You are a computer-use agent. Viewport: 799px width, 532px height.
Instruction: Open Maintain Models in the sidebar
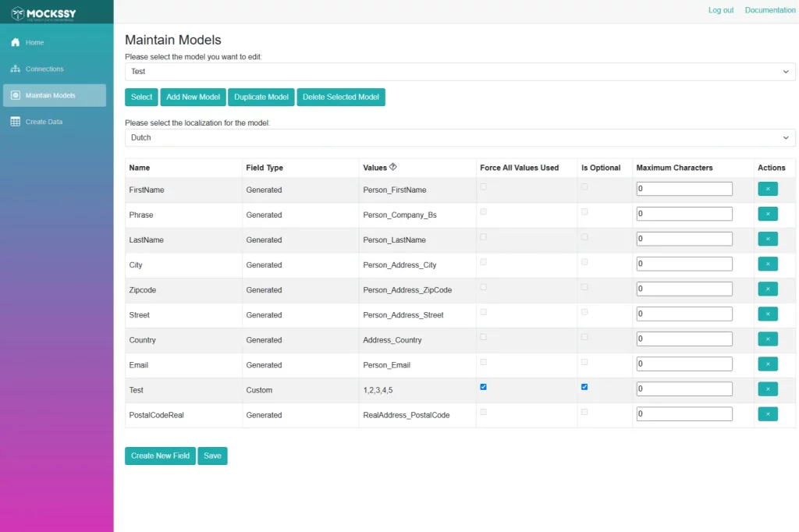click(55, 95)
